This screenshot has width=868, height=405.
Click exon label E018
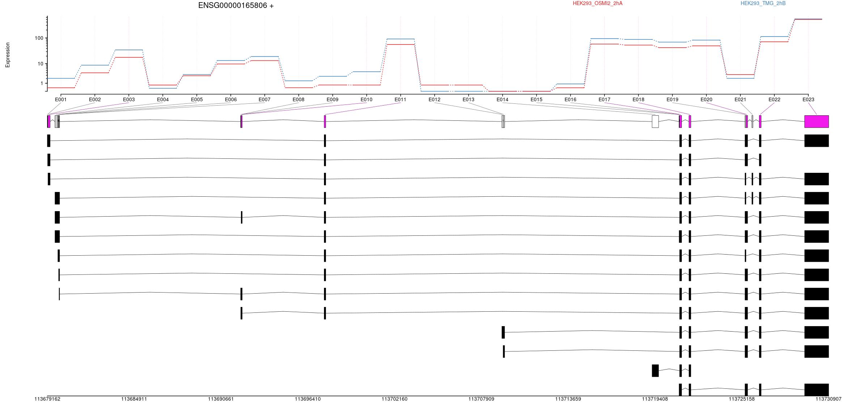click(638, 99)
